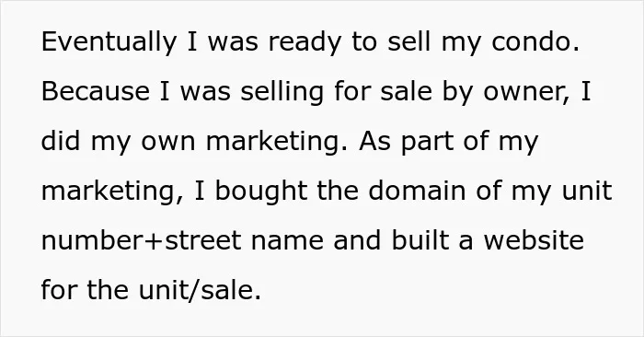Image resolution: width=644 pixels, height=337 pixels.
Task: Click the word "Eventually" at paragraph start
Action: click(x=109, y=42)
